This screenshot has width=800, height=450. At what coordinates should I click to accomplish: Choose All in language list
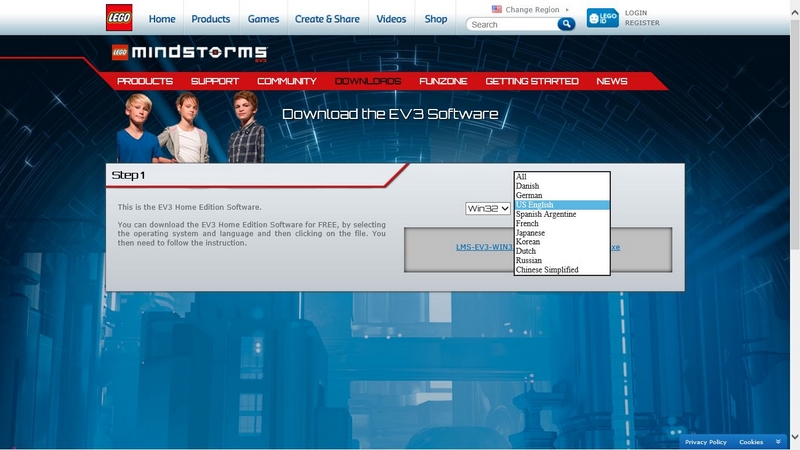click(x=562, y=177)
